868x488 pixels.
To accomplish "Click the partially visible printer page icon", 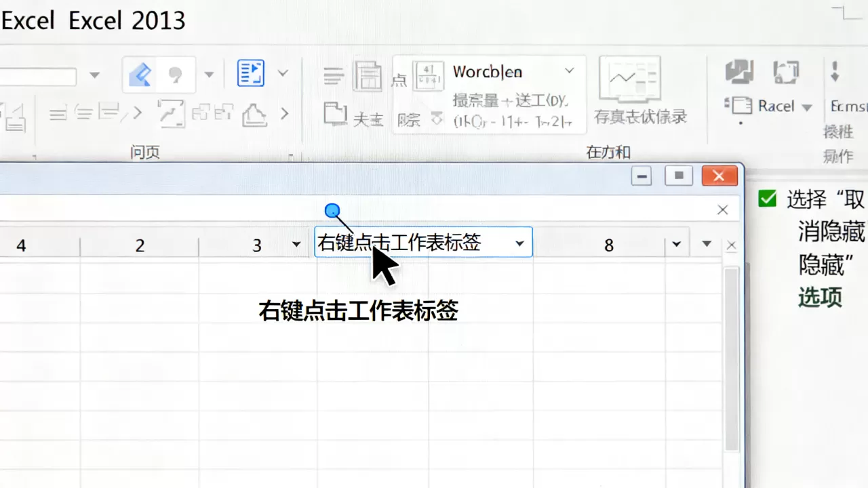I will (x=13, y=117).
